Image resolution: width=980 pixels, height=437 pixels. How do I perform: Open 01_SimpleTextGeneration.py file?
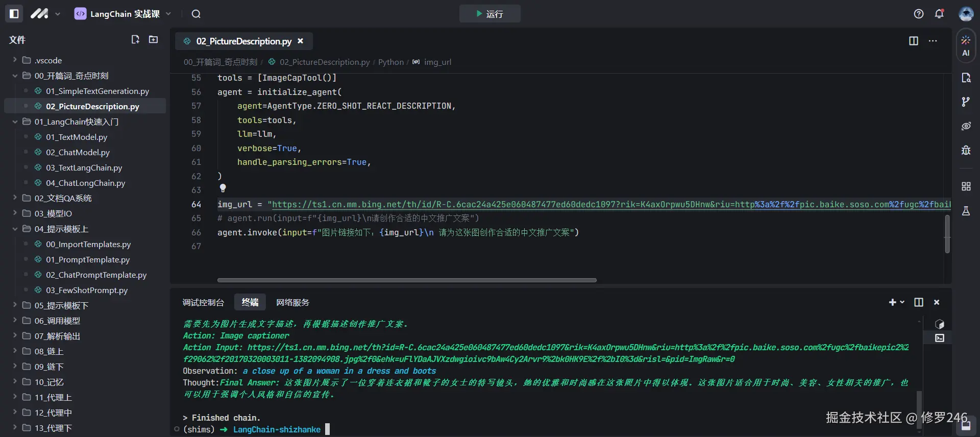97,91
